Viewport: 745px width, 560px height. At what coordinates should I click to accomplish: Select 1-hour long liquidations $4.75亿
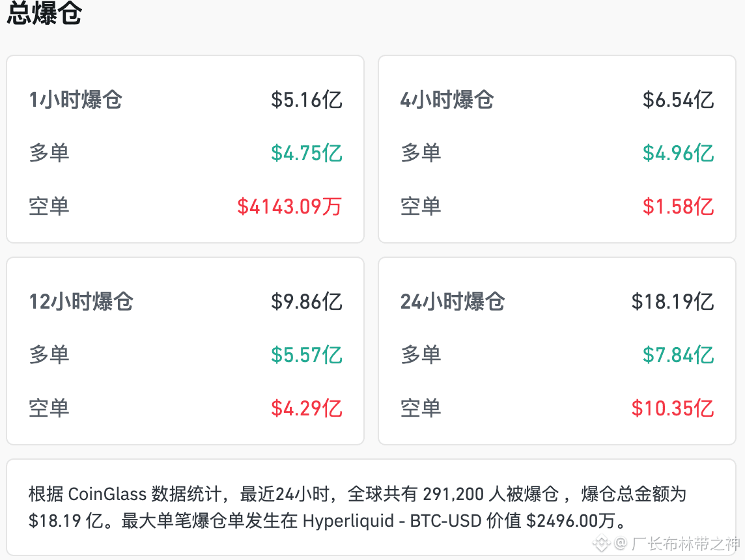(307, 153)
